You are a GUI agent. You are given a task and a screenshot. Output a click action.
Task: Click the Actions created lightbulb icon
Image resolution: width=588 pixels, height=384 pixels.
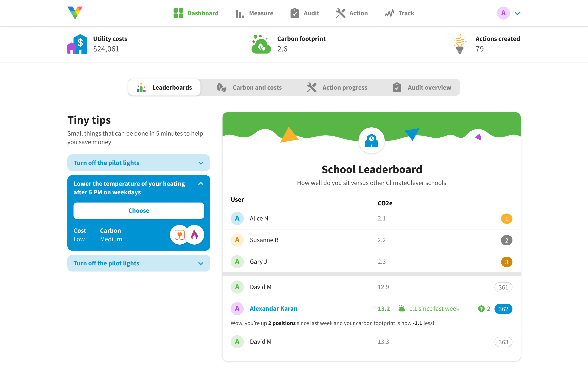point(459,44)
